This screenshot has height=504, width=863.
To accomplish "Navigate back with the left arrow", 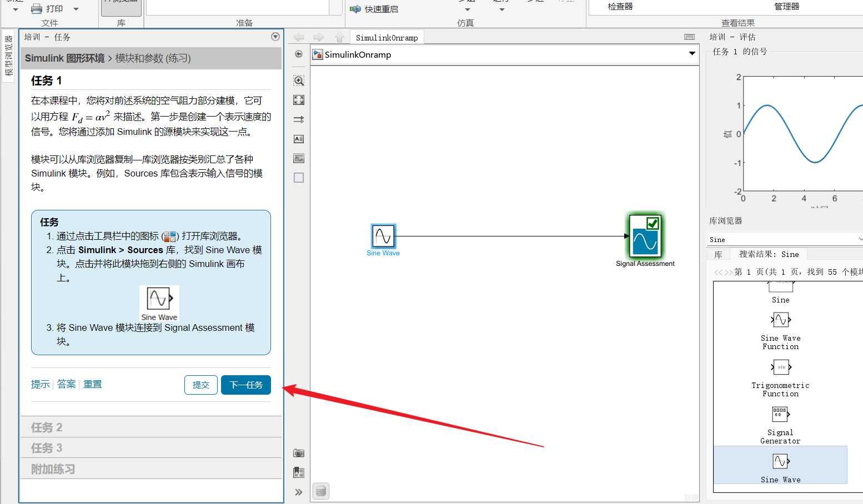I will click(299, 37).
